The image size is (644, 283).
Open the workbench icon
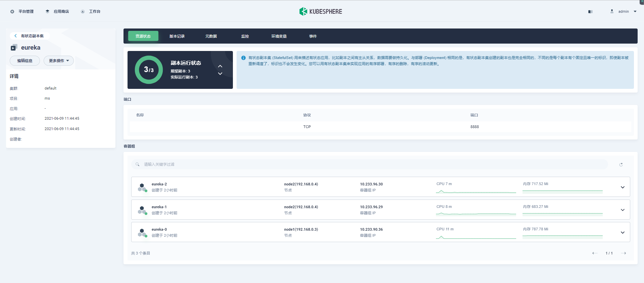coord(83,11)
